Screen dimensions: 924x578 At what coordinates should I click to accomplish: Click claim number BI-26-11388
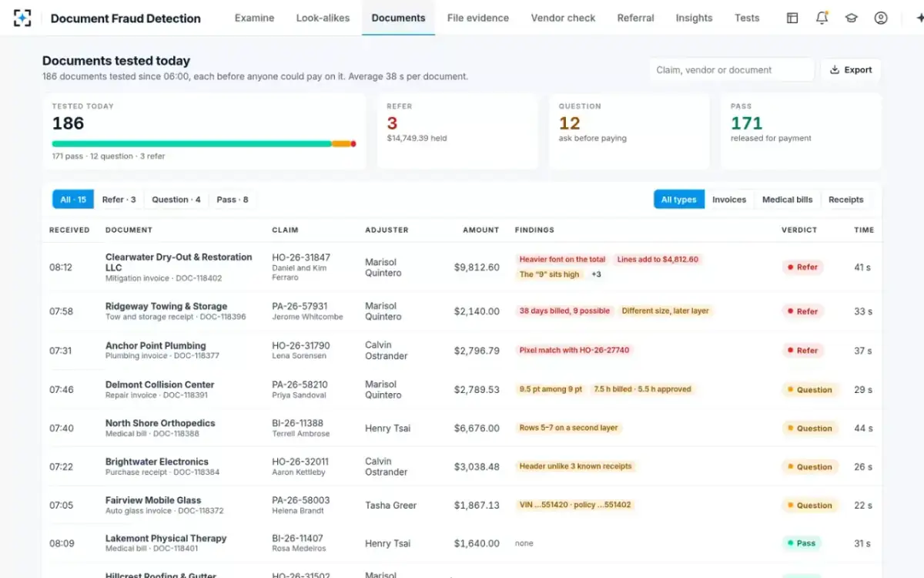297,422
